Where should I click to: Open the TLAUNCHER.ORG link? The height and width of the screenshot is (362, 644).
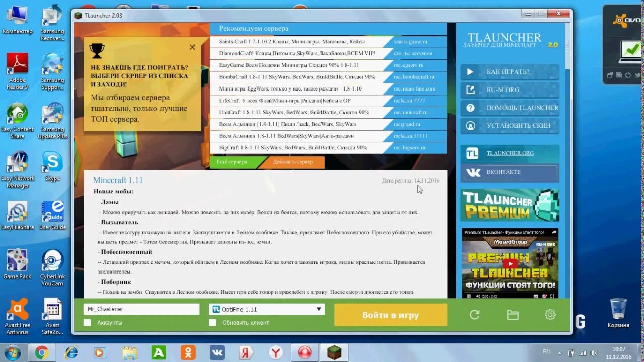[x=510, y=153]
